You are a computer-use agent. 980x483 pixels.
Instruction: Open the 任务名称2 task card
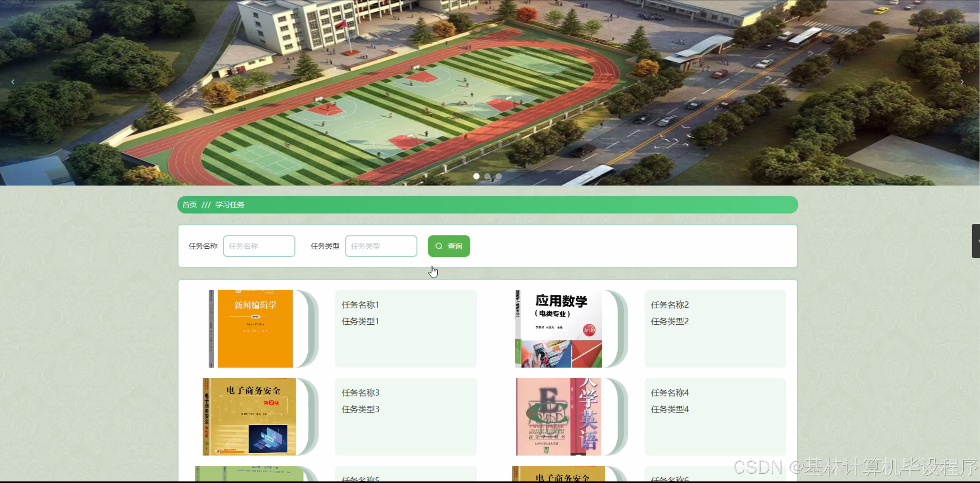715,329
